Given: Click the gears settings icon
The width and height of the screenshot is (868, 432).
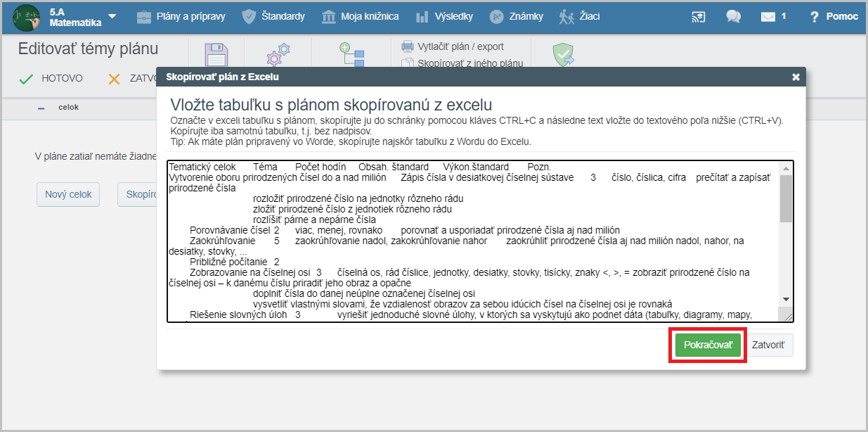Looking at the screenshot, I should coord(278,55).
